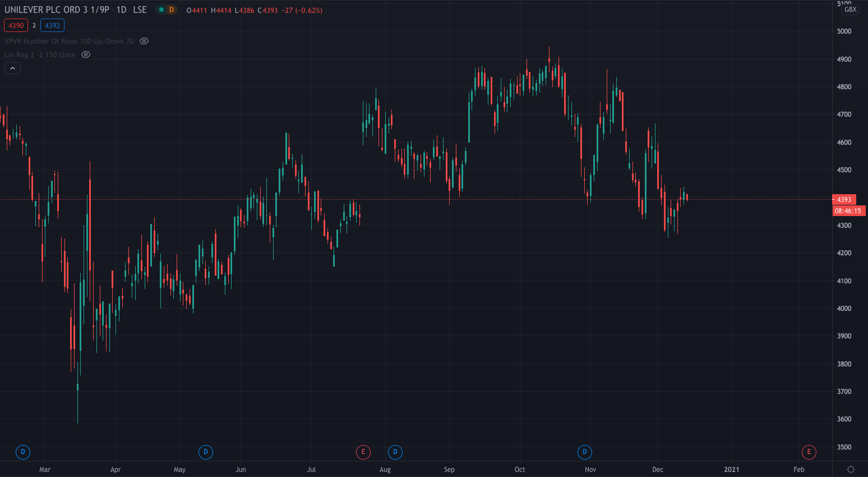Click the Apr label on time axis
This screenshot has width=868, height=477.
pos(116,470)
